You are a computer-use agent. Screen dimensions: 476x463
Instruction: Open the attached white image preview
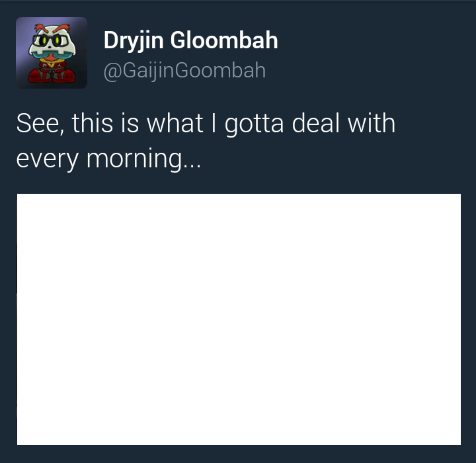239,319
